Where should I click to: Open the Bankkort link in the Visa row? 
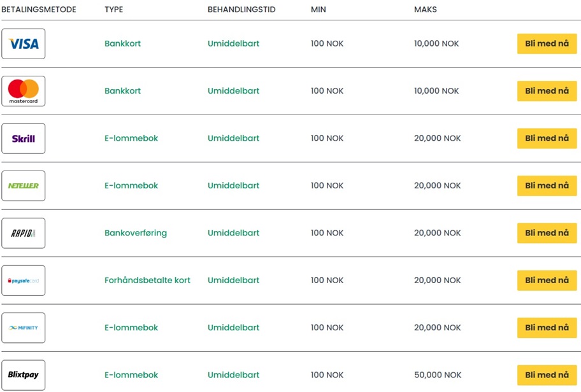click(x=122, y=44)
